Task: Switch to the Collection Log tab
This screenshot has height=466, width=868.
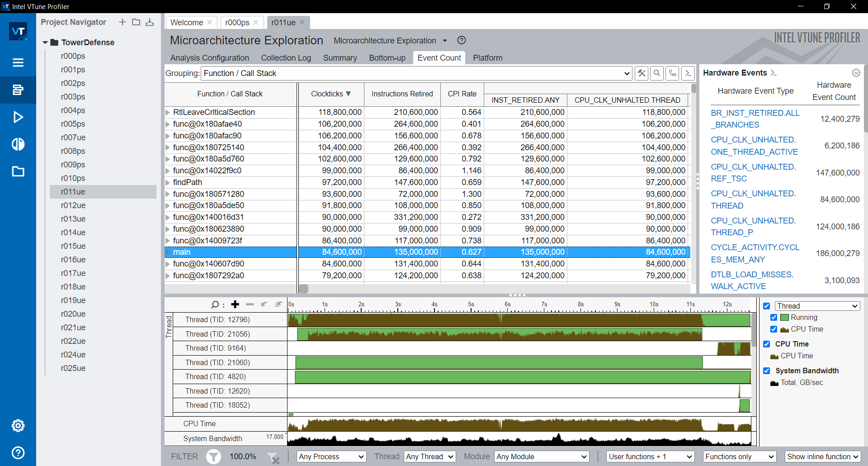Action: coord(286,58)
